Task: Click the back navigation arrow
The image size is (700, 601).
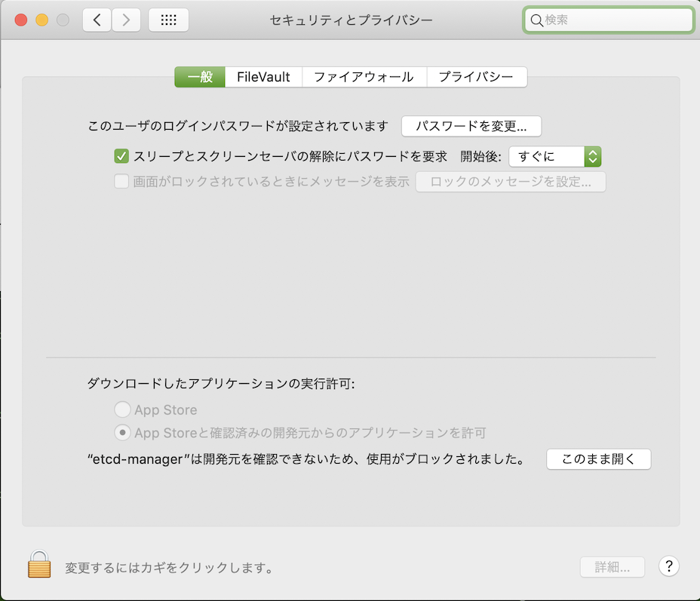Action: pyautogui.click(x=96, y=20)
